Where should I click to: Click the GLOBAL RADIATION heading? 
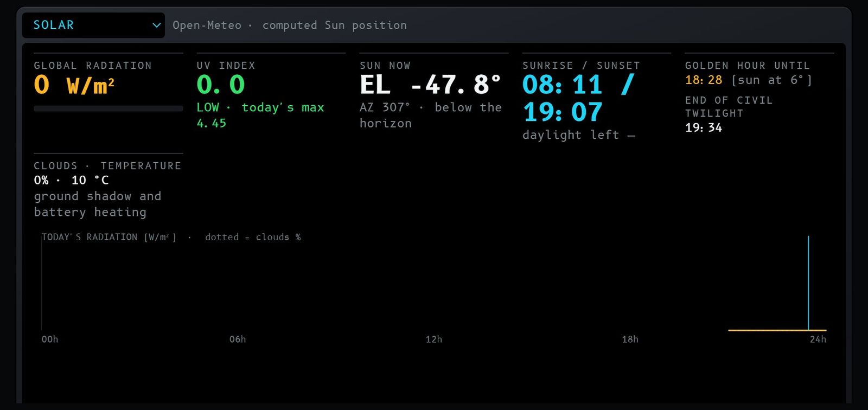click(x=93, y=66)
